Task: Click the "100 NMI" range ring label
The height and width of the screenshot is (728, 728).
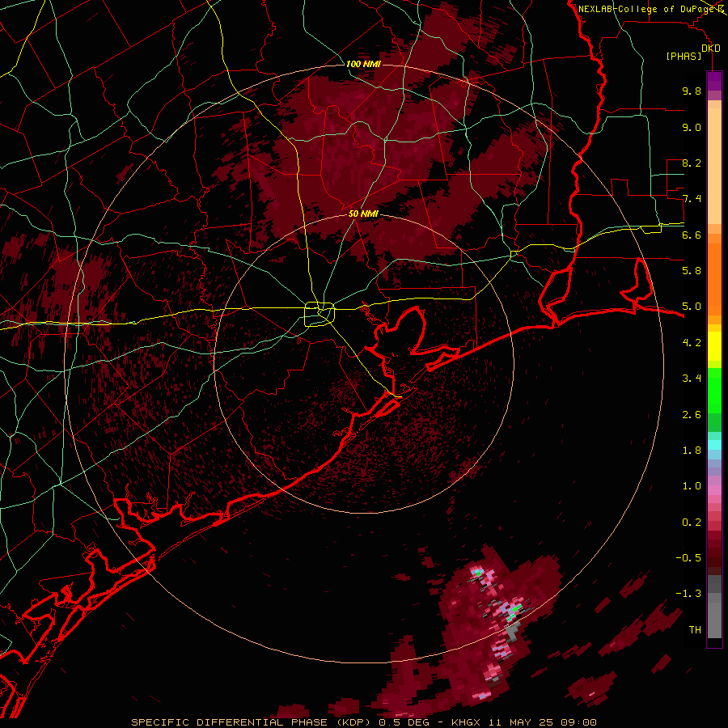Action: [x=363, y=64]
